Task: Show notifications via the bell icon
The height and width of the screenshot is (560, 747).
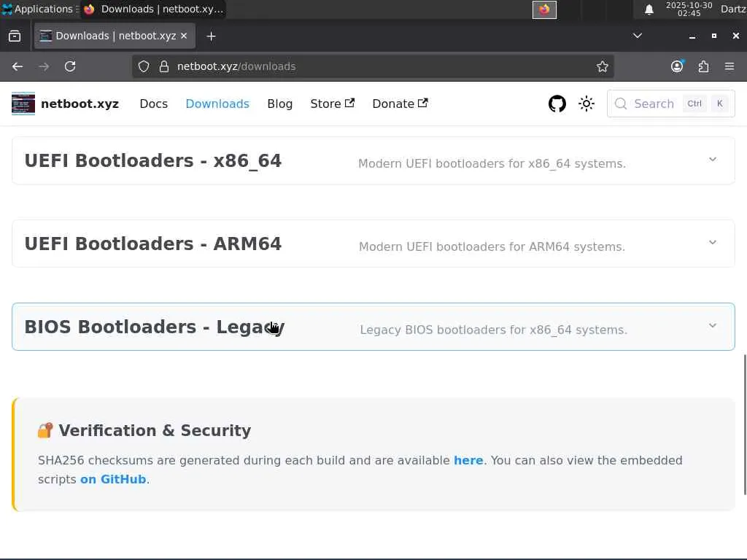Action: pos(649,9)
